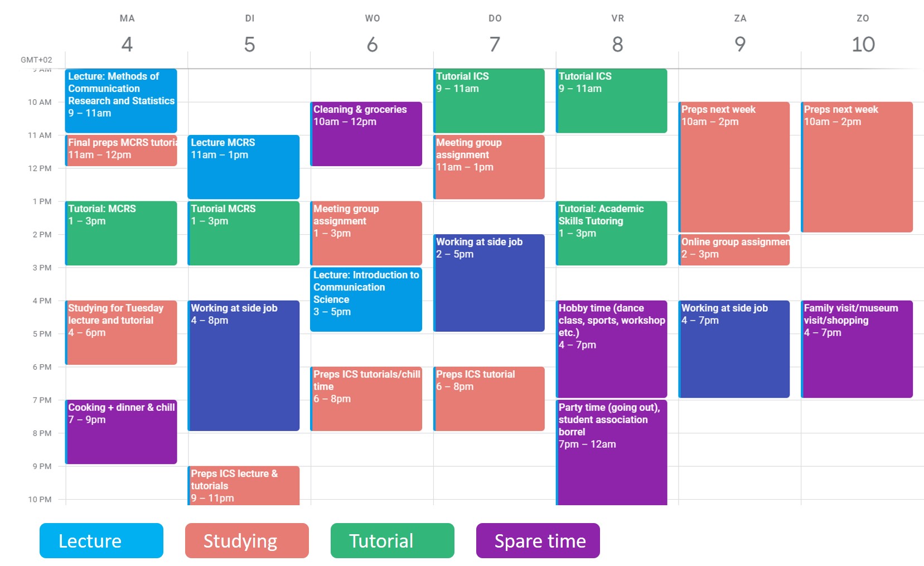Open Monday's Methods of Communication Research lecture
Viewport: 924px width, 566px height.
click(121, 100)
